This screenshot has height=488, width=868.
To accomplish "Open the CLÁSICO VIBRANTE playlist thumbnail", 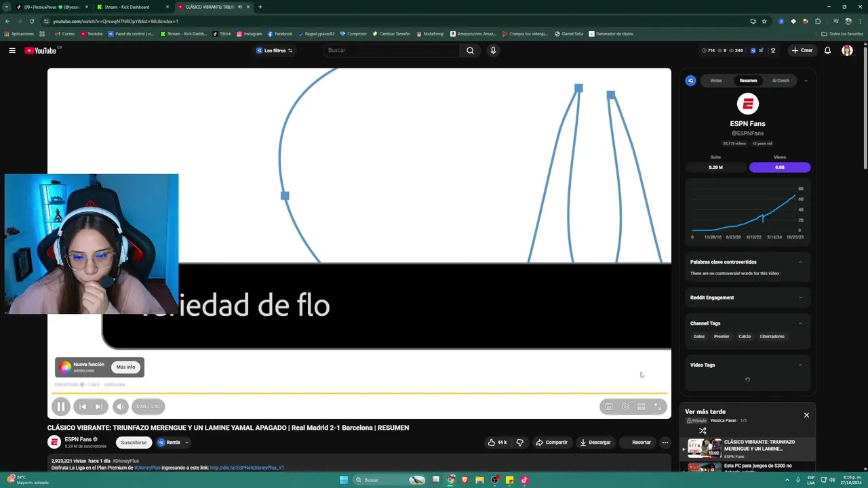I will point(705,449).
